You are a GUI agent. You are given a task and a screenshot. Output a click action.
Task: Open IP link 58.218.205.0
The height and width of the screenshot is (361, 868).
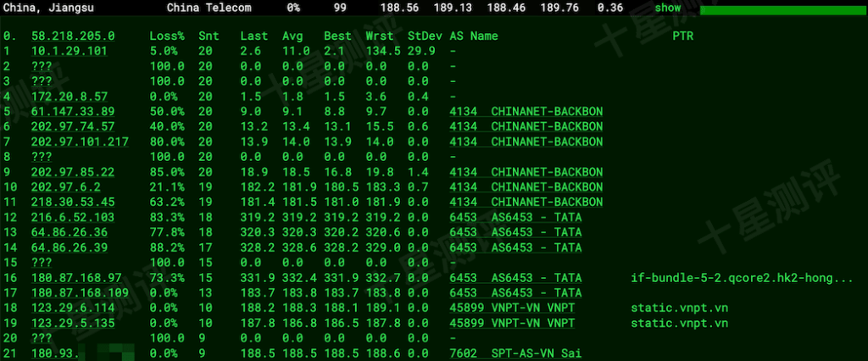pos(73,36)
